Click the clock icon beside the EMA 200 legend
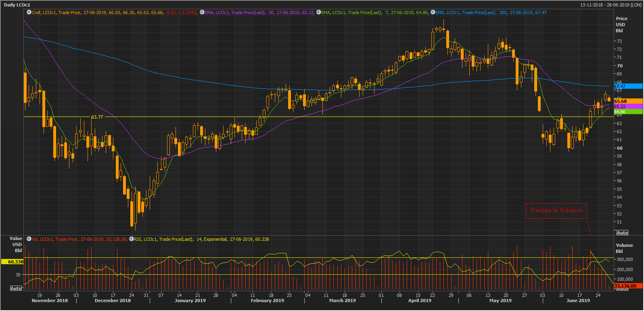644x311 pixels. coord(433,13)
